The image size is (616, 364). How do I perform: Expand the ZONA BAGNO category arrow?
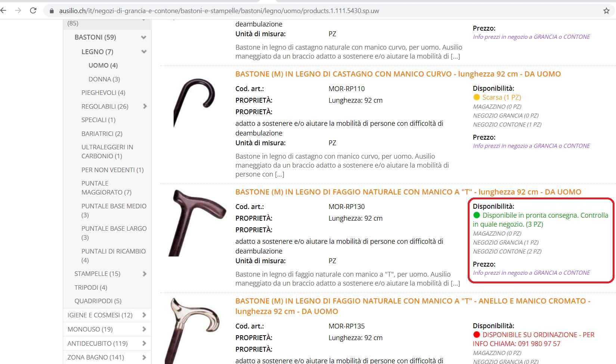pos(145,357)
